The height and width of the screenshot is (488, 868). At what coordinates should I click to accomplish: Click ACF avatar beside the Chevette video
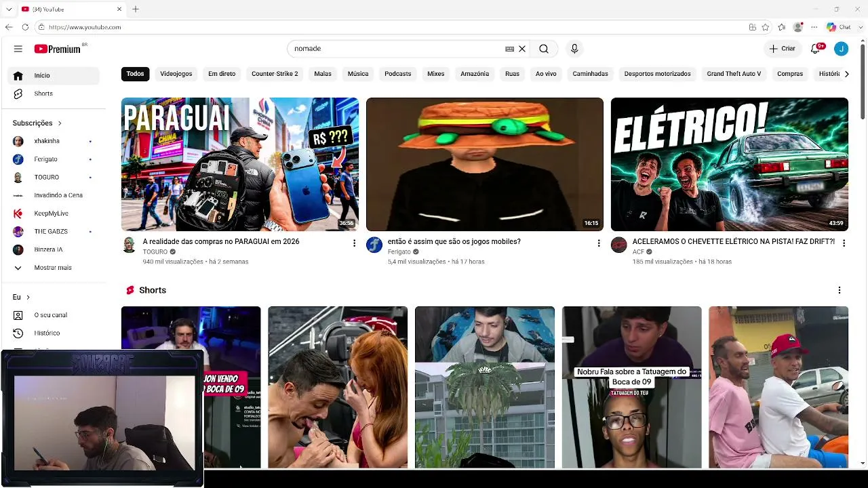(x=618, y=245)
